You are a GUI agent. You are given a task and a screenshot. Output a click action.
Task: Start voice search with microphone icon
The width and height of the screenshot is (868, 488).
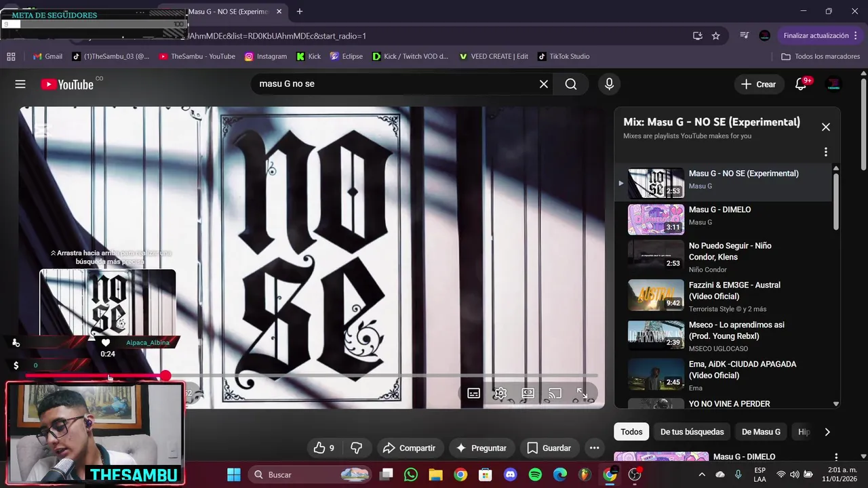click(609, 84)
